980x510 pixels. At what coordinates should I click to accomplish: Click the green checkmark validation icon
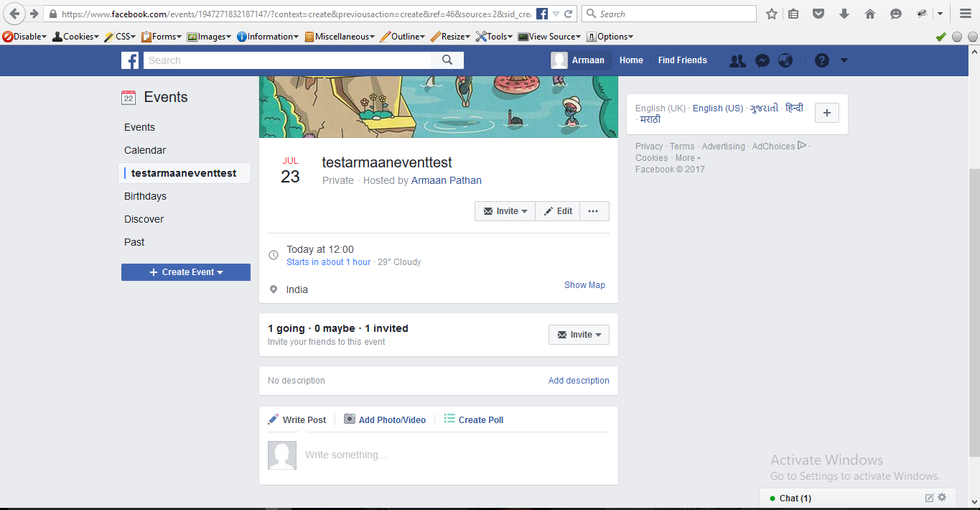tap(941, 37)
